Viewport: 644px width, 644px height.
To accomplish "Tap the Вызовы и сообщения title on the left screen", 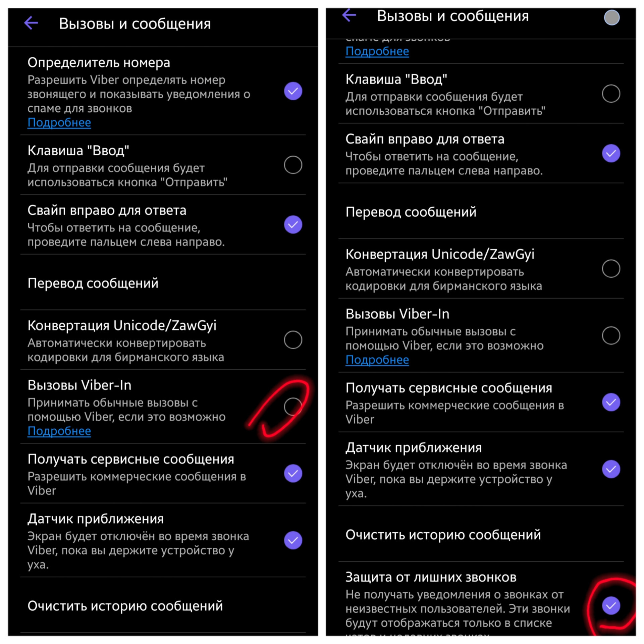I will pos(135,24).
